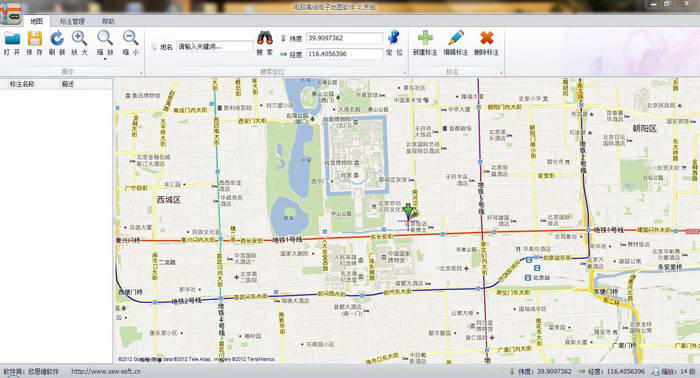The width and height of the screenshot is (700, 378).
Task: Click the 纬度 field showing 39.9097362
Action: click(x=344, y=38)
